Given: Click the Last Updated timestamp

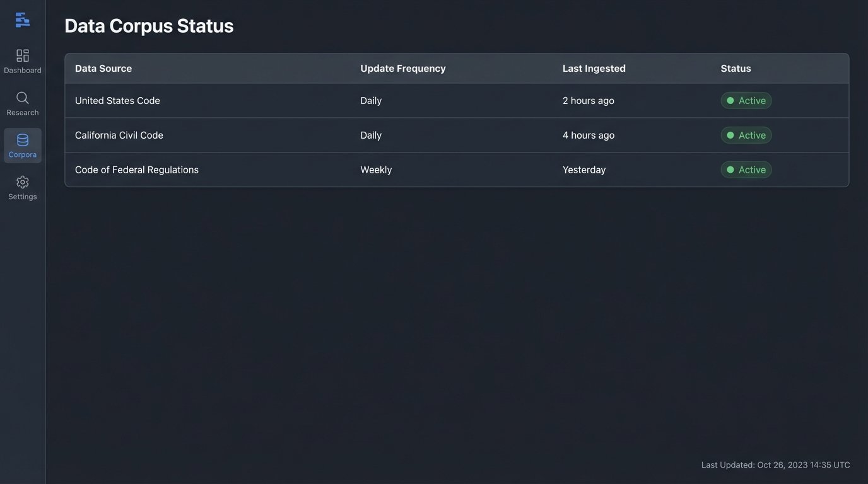Looking at the screenshot, I should tap(775, 465).
